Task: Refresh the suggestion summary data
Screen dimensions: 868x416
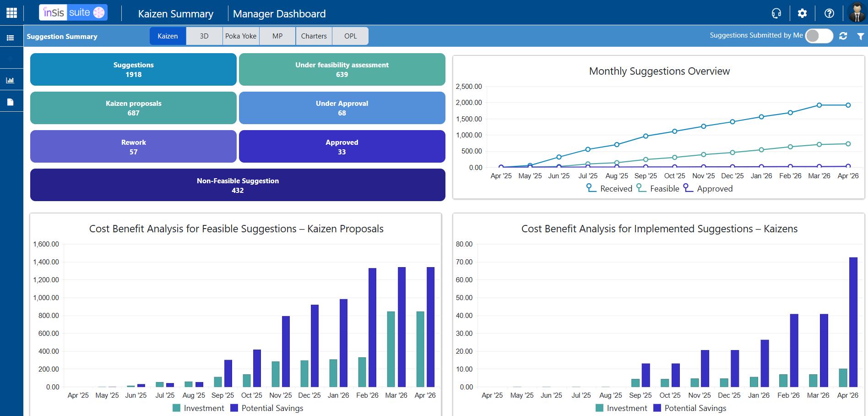Action: (843, 36)
